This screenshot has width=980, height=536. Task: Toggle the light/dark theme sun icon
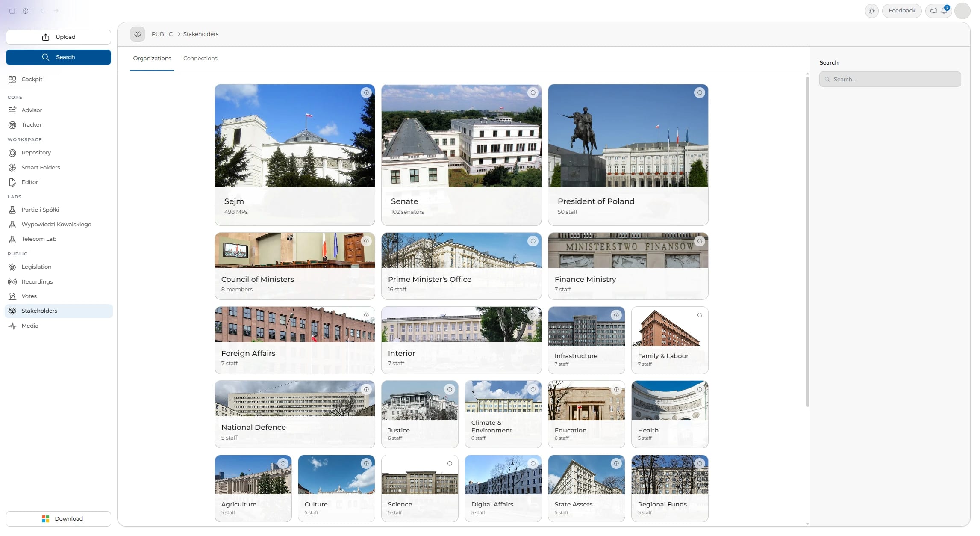point(872,11)
